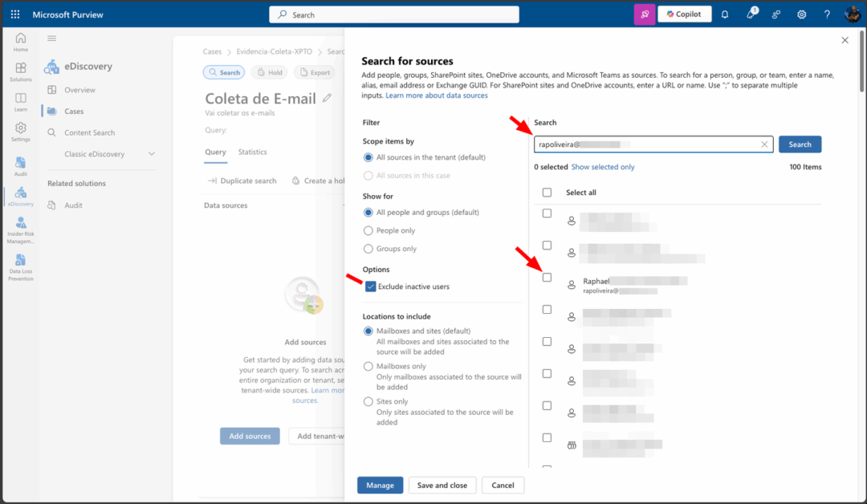867x504 pixels.
Task: Collapse the navigation hamburger menu
Action: point(52,39)
